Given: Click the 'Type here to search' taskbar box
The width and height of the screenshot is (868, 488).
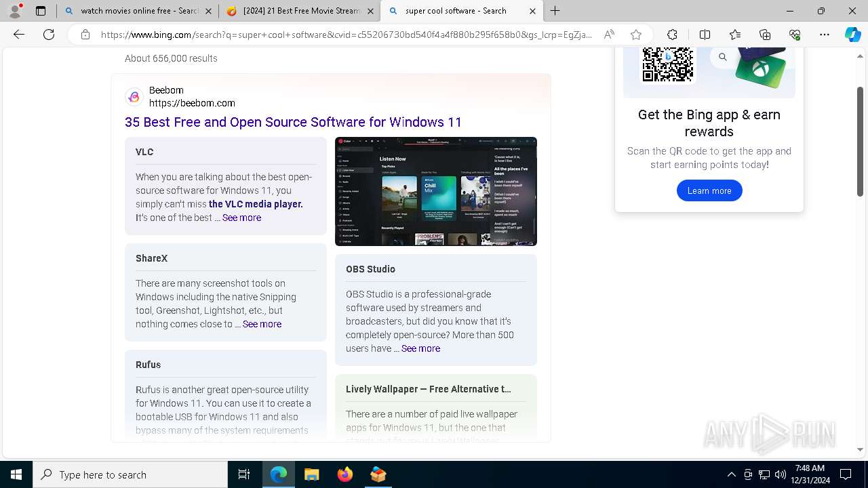Looking at the screenshot, I should [130, 474].
